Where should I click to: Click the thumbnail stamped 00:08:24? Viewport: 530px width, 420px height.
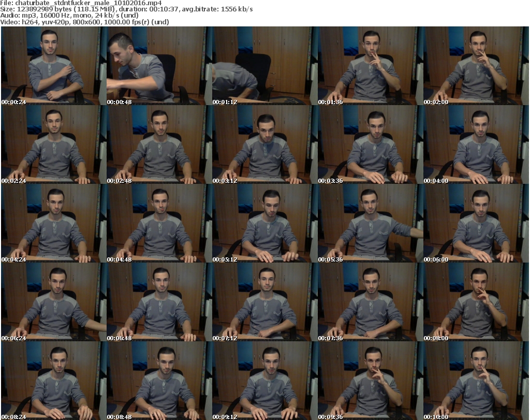click(53, 381)
